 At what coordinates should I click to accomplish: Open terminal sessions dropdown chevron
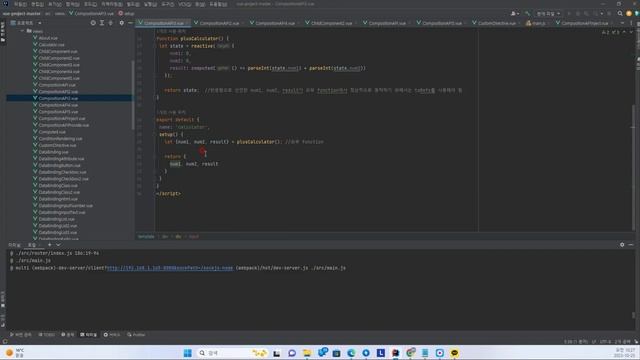pyautogui.click(x=58, y=244)
